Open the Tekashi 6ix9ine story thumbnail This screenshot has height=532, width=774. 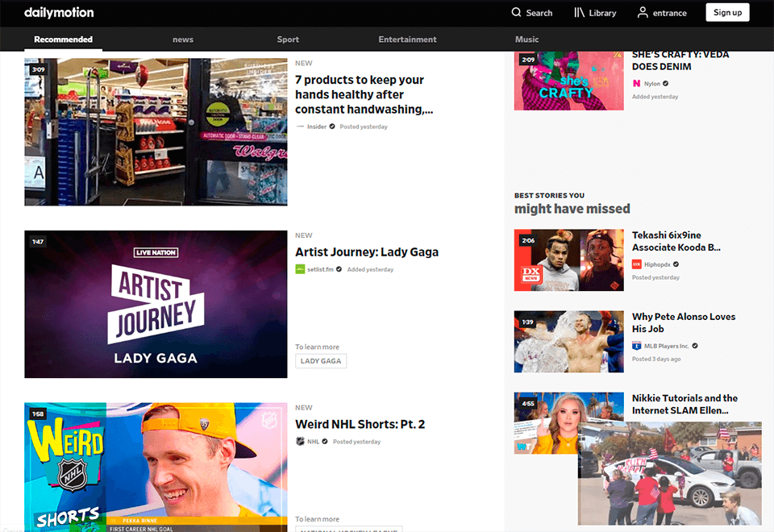click(x=568, y=260)
